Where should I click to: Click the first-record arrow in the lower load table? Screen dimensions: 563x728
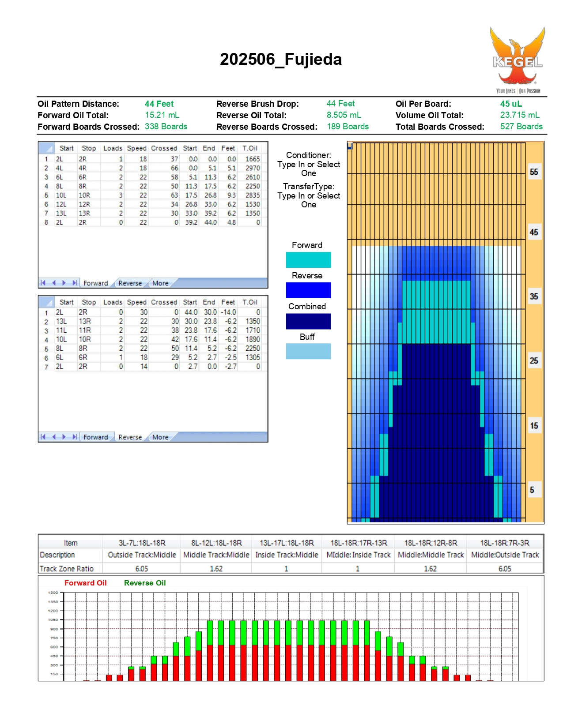pyautogui.click(x=43, y=437)
